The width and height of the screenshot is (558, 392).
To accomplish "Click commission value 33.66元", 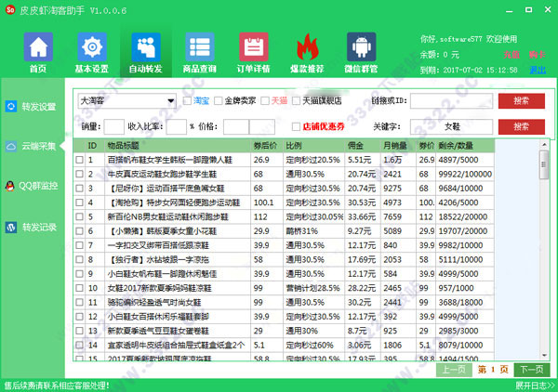I will point(362,216).
